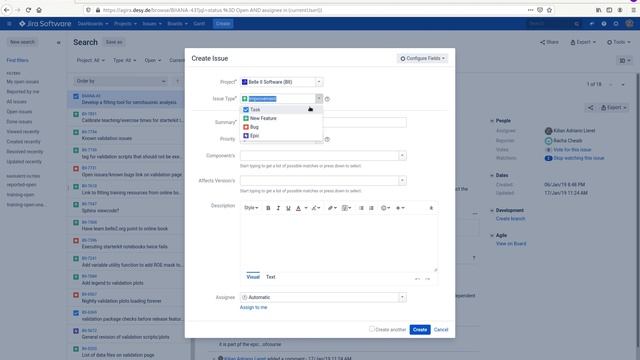Image resolution: width=640 pixels, height=360 pixels.
Task: Click View on Board link
Action: point(511,244)
